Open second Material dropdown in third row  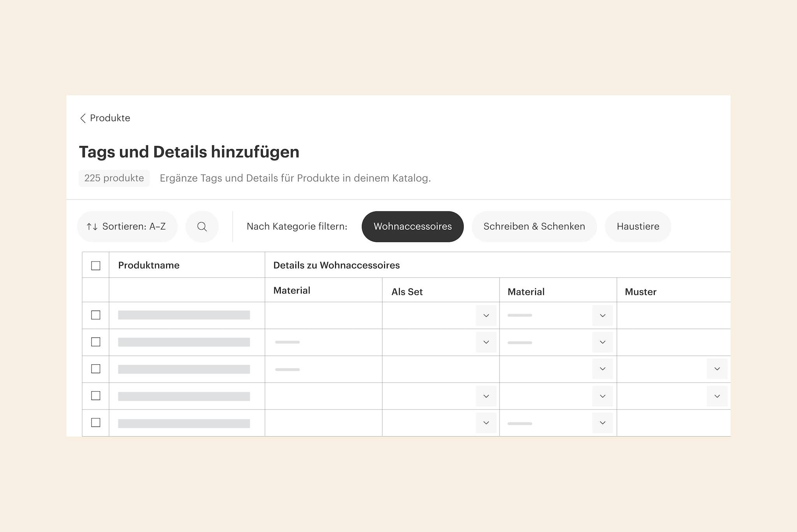click(602, 369)
